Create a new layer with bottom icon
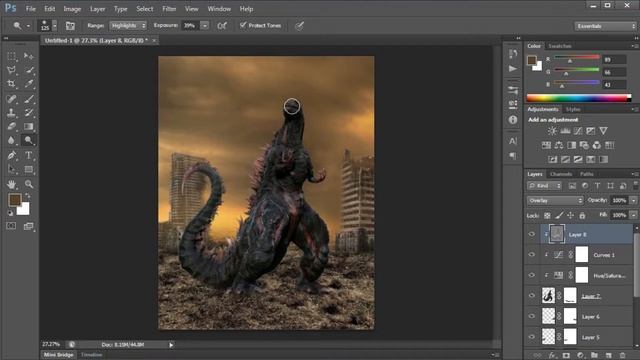Screen dimensions: 640x360 click(x=608, y=356)
